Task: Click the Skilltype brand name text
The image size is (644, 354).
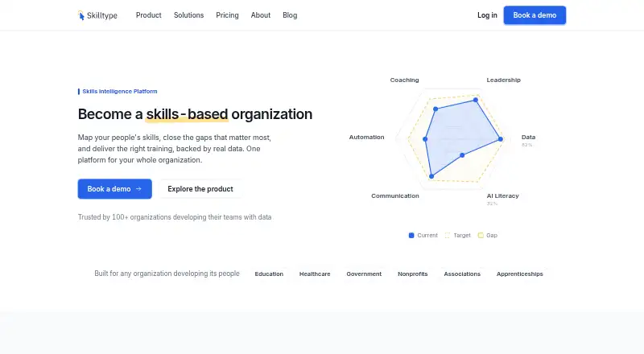Action: (x=102, y=15)
